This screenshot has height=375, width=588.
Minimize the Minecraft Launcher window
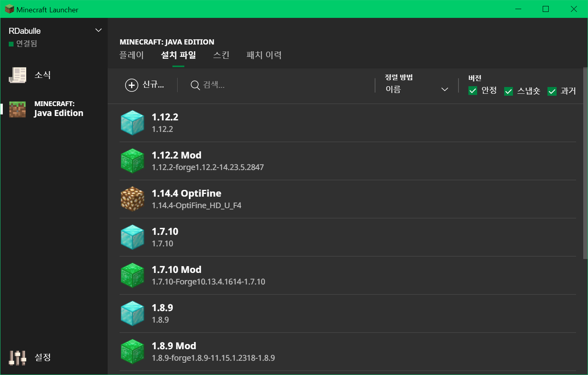click(518, 9)
